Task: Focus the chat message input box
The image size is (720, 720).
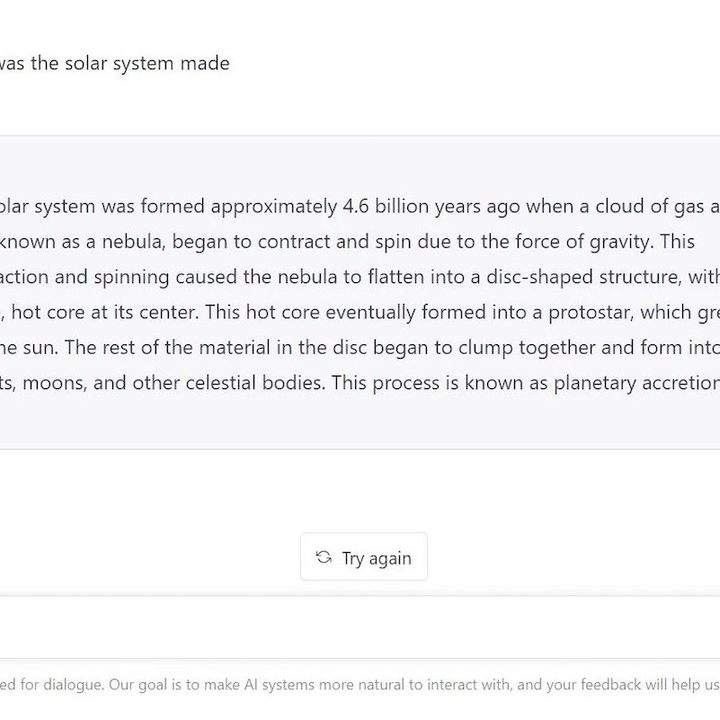Action: click(x=360, y=628)
